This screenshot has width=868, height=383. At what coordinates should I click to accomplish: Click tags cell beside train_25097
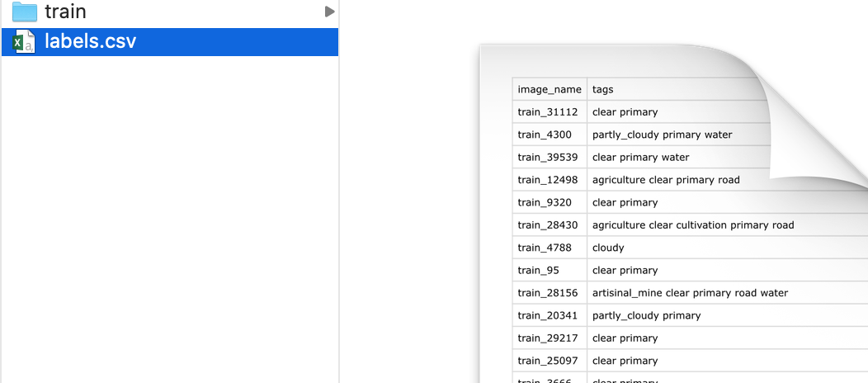point(728,361)
